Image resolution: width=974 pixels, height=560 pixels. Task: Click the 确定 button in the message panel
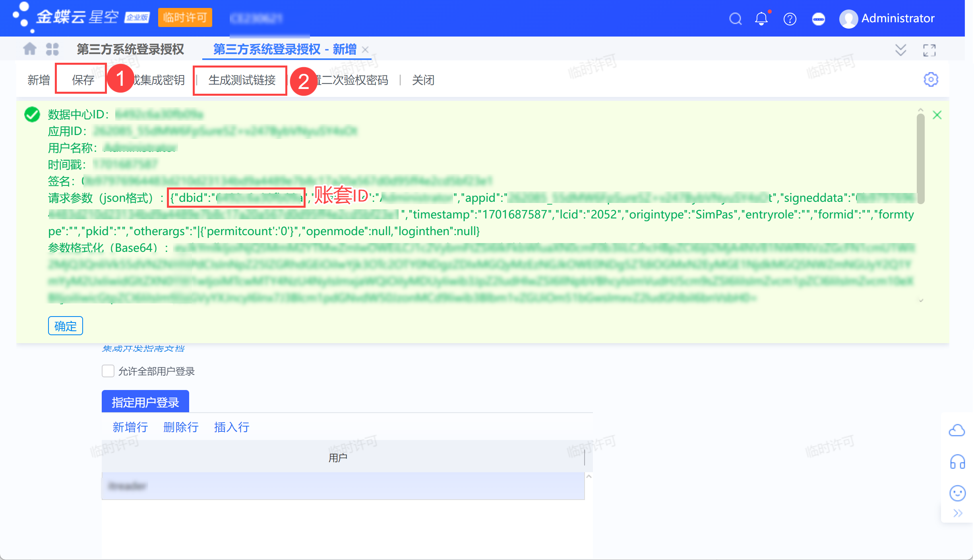65,326
